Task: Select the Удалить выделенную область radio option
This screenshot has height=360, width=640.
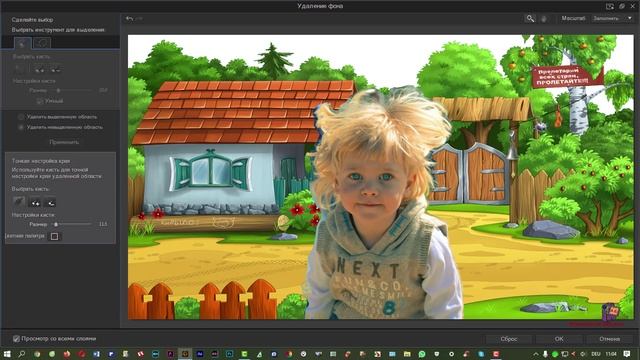Action: [21, 117]
